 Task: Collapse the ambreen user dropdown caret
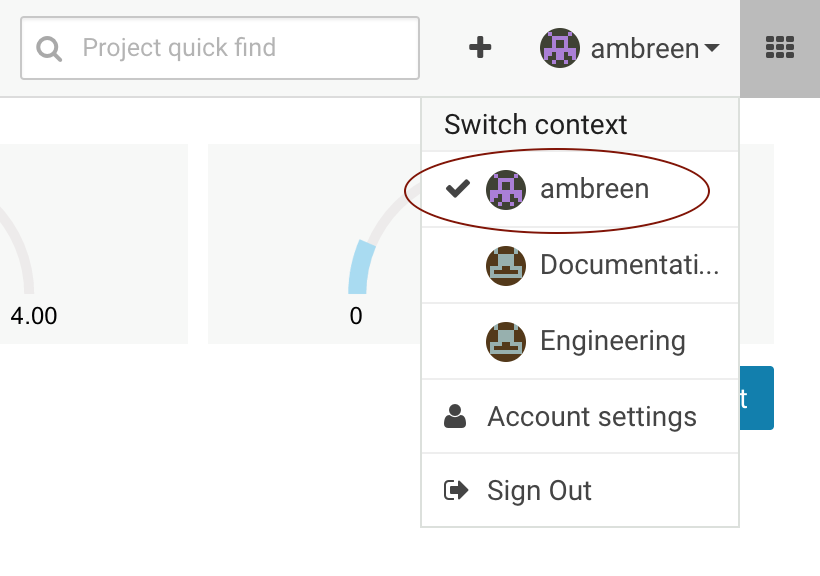tap(712, 48)
